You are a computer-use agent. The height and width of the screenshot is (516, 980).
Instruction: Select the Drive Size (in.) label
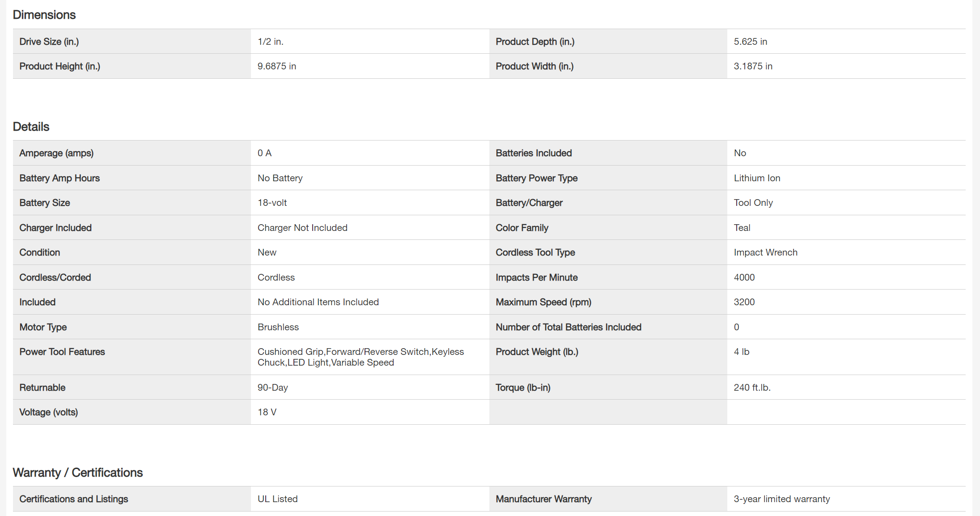click(x=49, y=42)
